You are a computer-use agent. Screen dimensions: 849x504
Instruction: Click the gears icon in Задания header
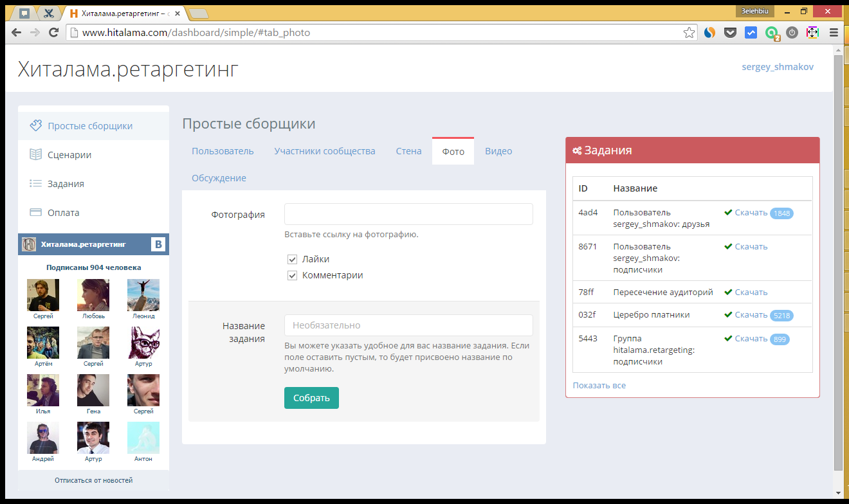577,150
